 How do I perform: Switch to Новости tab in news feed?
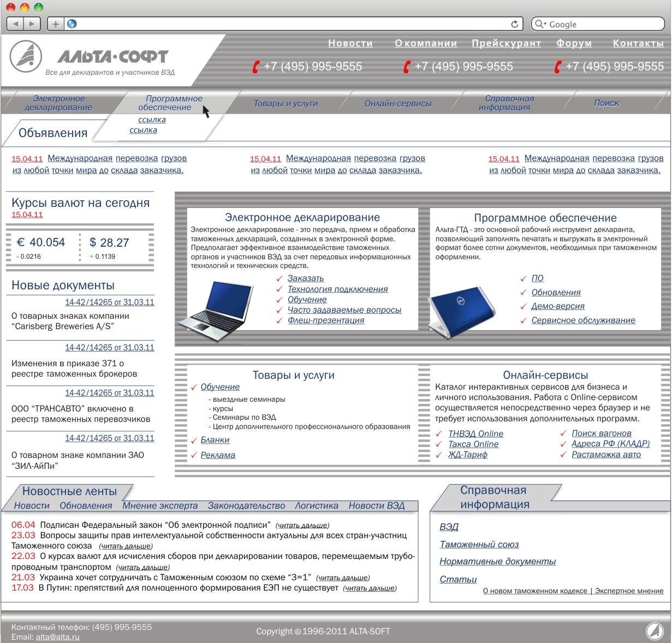point(32,505)
